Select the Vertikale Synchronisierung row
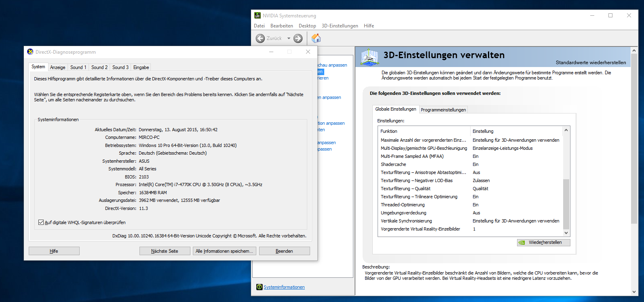This screenshot has height=302, width=644. [470, 221]
